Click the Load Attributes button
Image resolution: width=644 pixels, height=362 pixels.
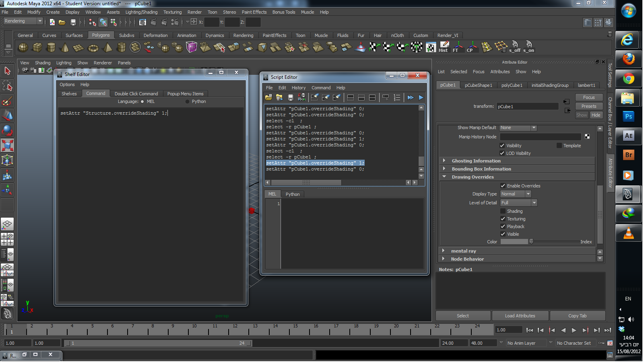click(520, 316)
